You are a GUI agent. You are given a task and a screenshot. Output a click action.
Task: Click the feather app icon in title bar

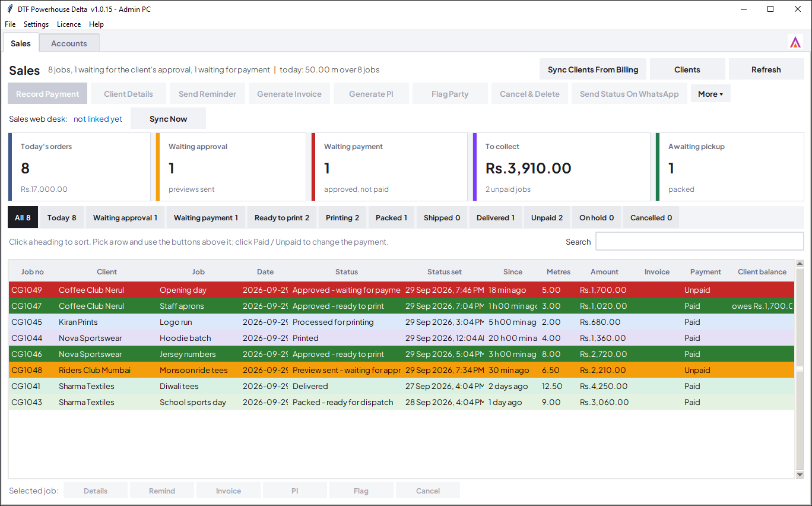point(9,9)
